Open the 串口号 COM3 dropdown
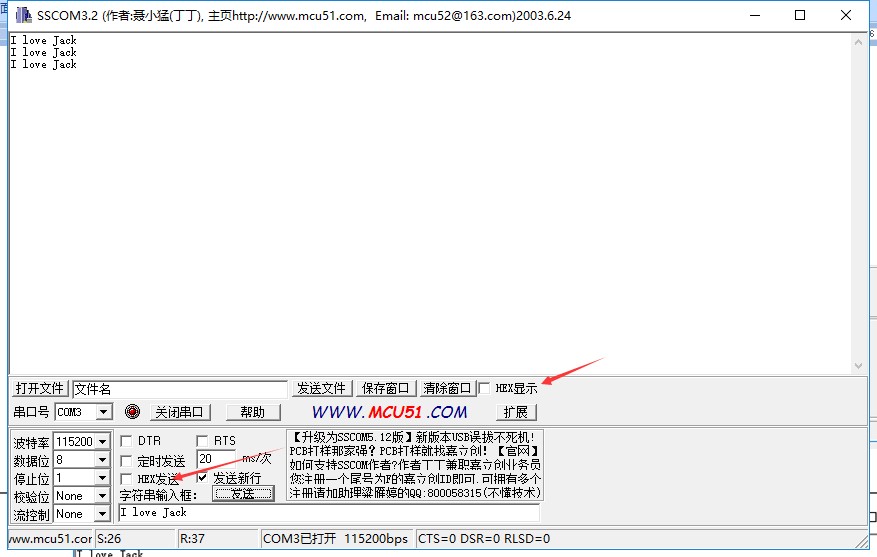 point(103,412)
